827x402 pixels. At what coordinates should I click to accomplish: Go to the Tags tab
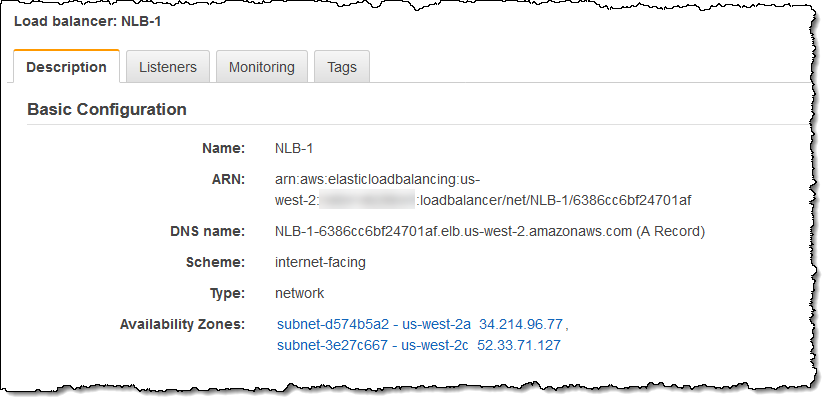[x=342, y=67]
